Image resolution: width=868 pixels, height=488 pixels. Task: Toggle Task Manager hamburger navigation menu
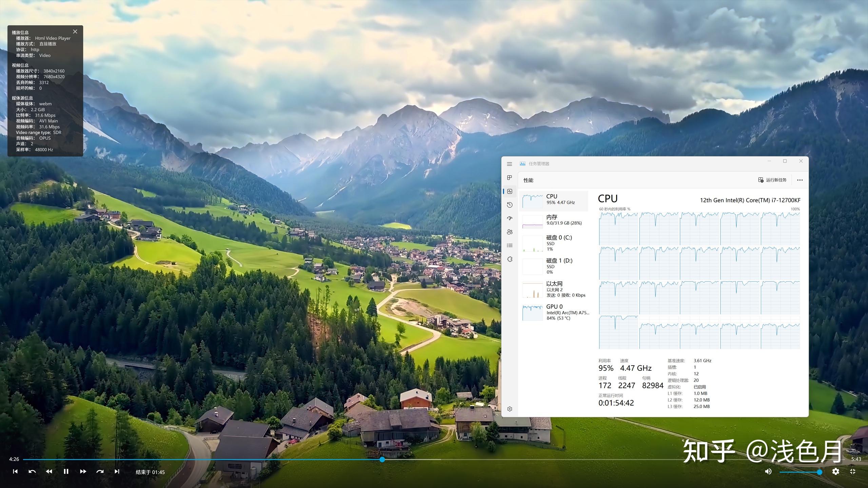click(x=509, y=164)
